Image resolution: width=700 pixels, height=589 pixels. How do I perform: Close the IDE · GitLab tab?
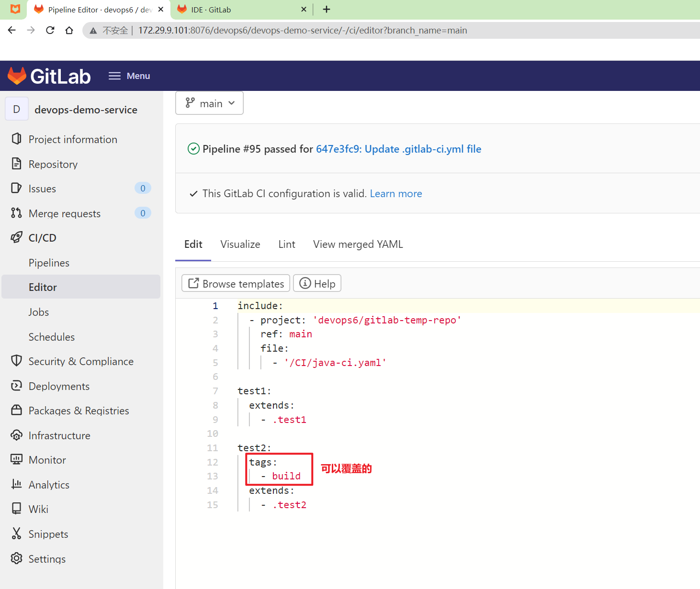pyautogui.click(x=304, y=9)
